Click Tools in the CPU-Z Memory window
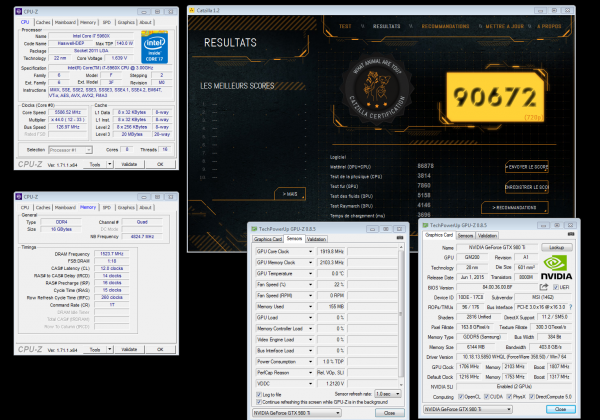Viewport: 600px width, 420px height. click(95, 349)
